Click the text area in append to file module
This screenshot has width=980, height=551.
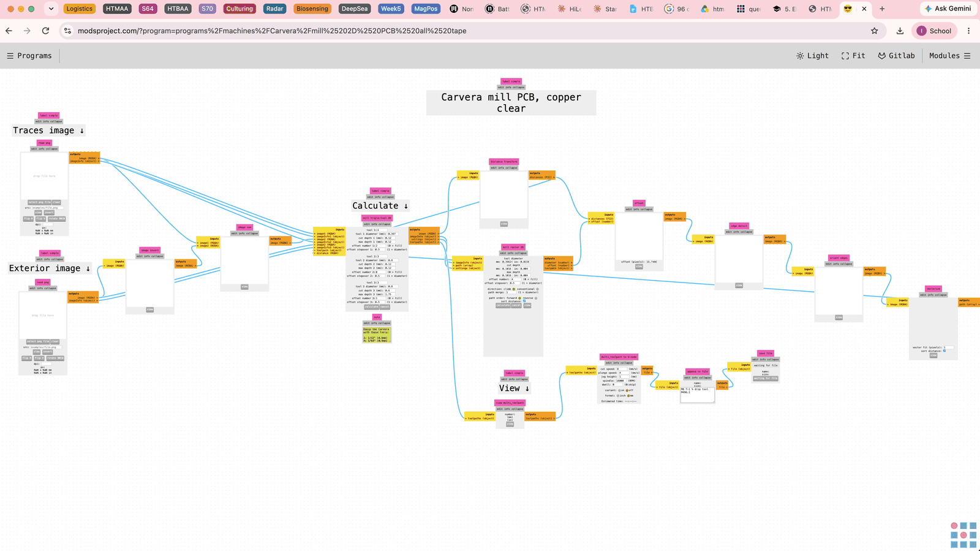point(698,395)
